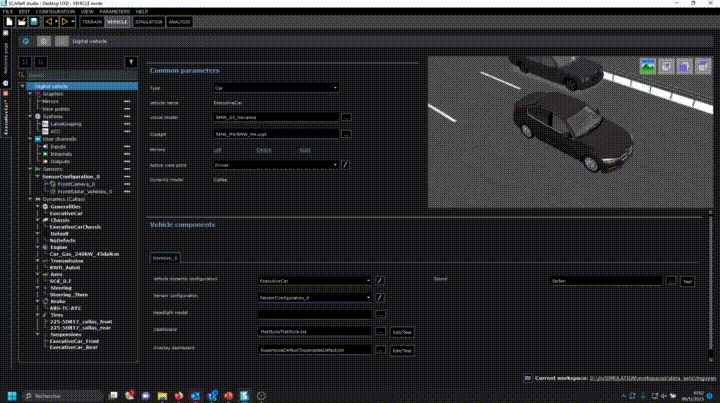
Task: Click fourth view icon in 3D preview
Action: 703,66
